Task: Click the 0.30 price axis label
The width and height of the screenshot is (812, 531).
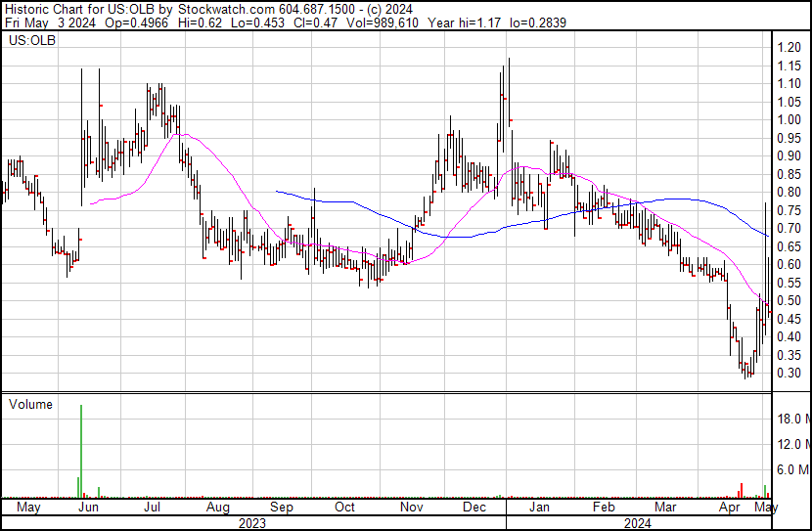Action: coord(789,373)
